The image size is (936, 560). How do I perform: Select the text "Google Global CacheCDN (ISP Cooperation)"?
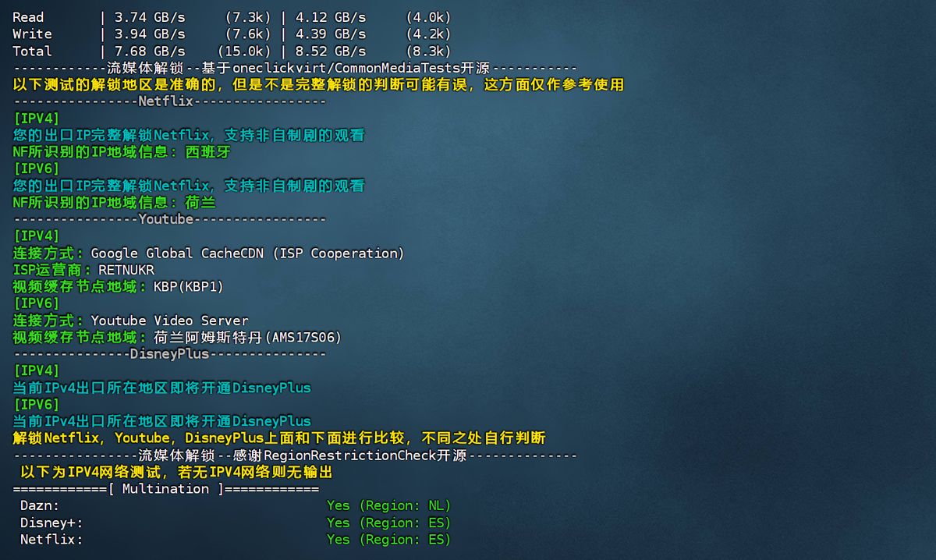pos(248,253)
